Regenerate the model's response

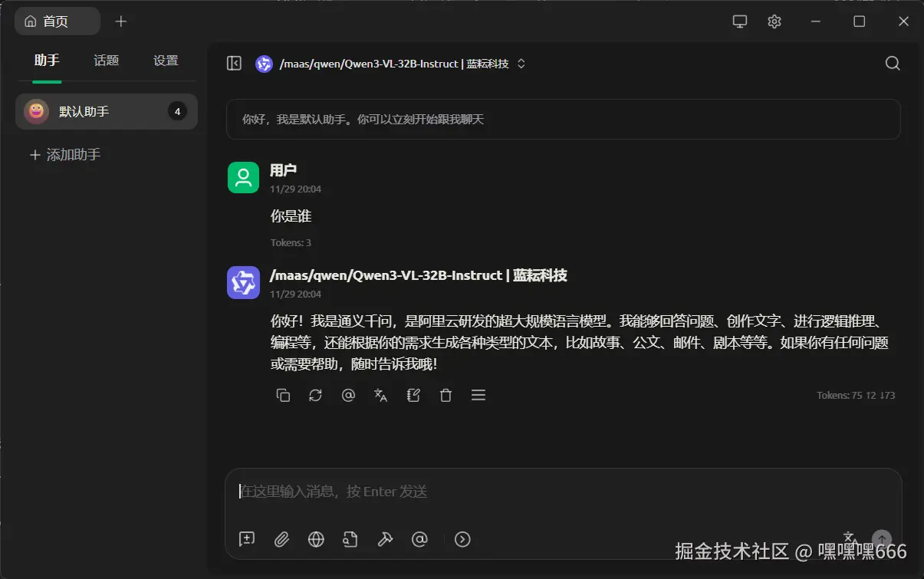tap(315, 395)
